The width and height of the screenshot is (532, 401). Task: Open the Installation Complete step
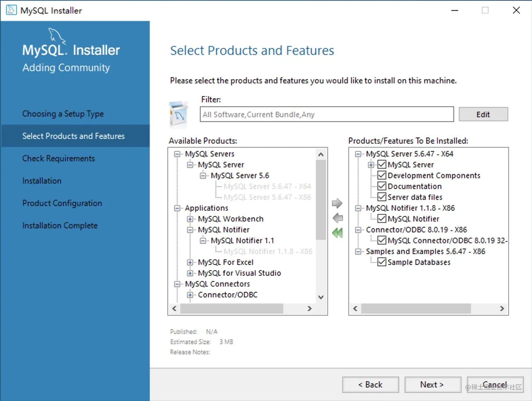click(60, 225)
